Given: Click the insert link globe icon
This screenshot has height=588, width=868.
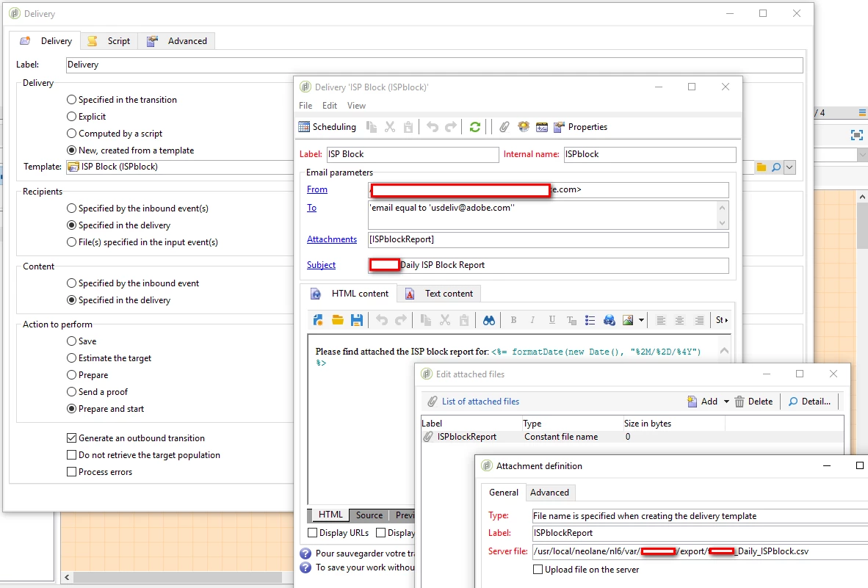Looking at the screenshot, I should (x=610, y=320).
